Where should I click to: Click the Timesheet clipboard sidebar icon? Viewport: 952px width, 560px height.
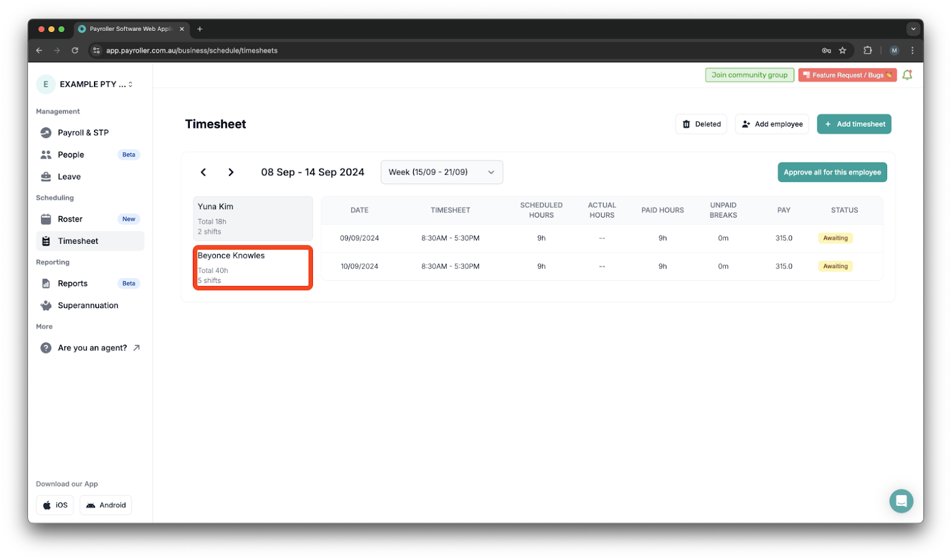(x=46, y=241)
